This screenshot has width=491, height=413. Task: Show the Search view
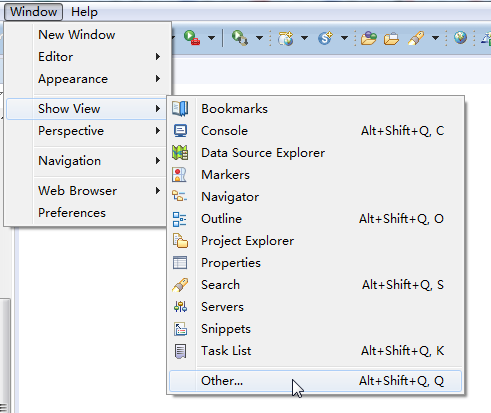click(x=315, y=285)
